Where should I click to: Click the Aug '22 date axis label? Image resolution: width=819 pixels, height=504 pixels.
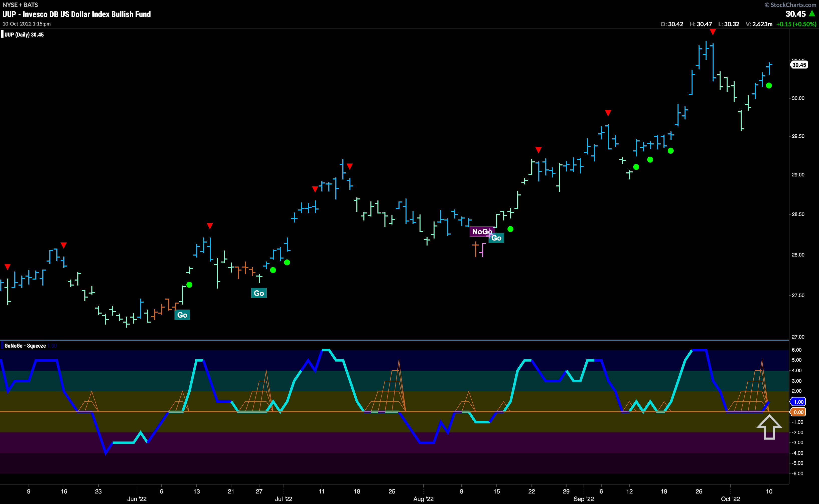[x=423, y=499]
